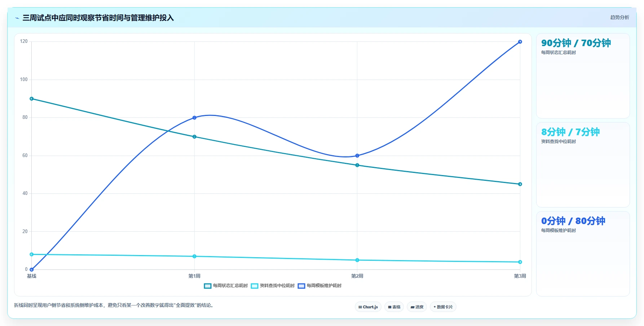
Task: Click the 8分钟 / 7分钟 card value
Action: pyautogui.click(x=570, y=132)
